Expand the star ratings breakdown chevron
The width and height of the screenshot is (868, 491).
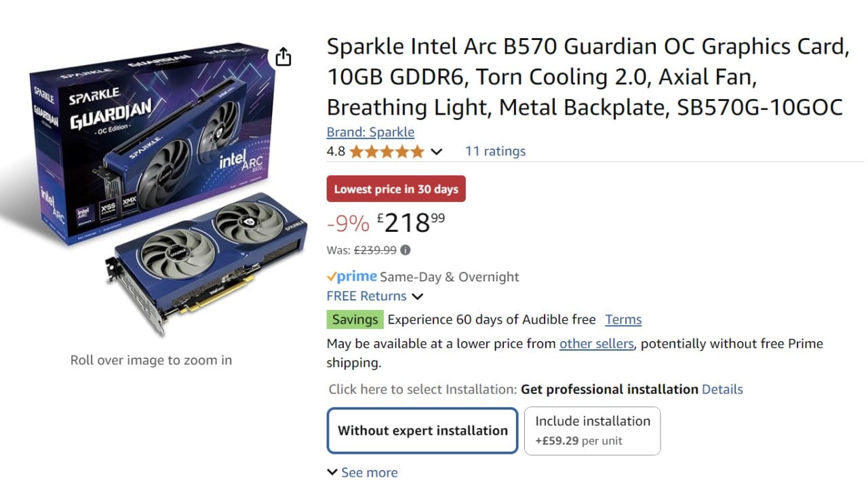pos(437,151)
